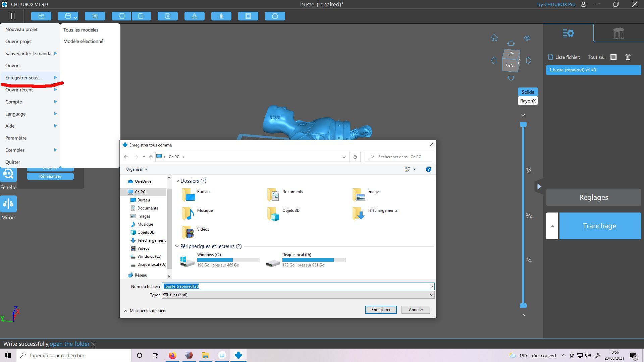Click the layer slider top handle
Viewport: 644px width, 362px height.
click(523, 124)
